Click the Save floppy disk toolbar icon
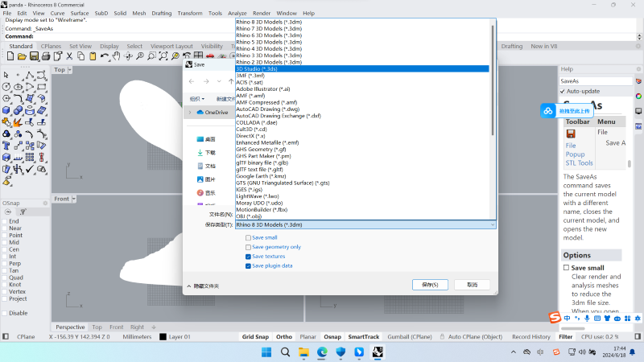Screen dimensions: 644x362 click(x=34, y=56)
